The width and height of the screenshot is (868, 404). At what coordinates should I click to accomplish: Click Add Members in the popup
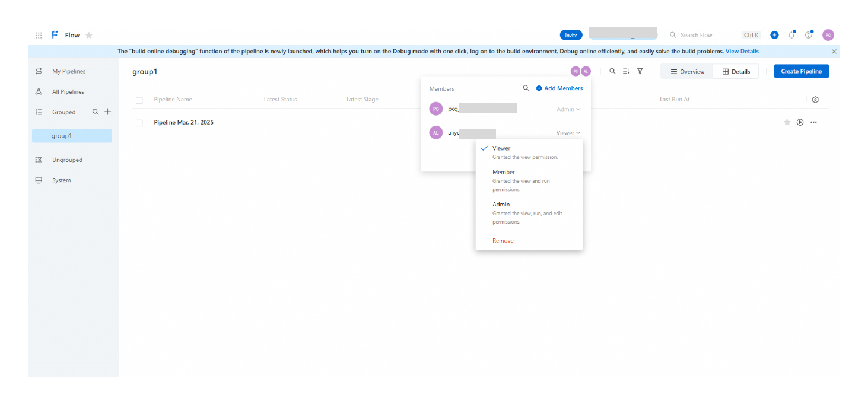(x=559, y=88)
